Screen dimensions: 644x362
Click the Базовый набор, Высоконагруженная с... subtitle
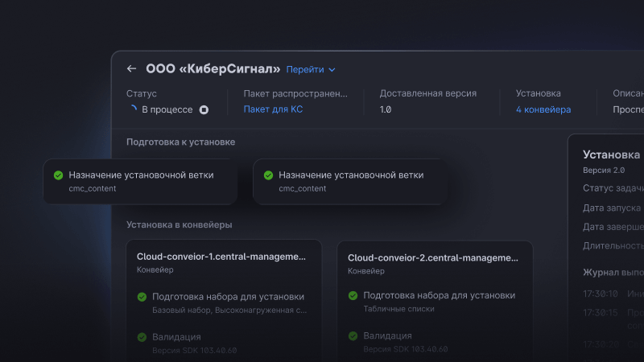coord(229,311)
